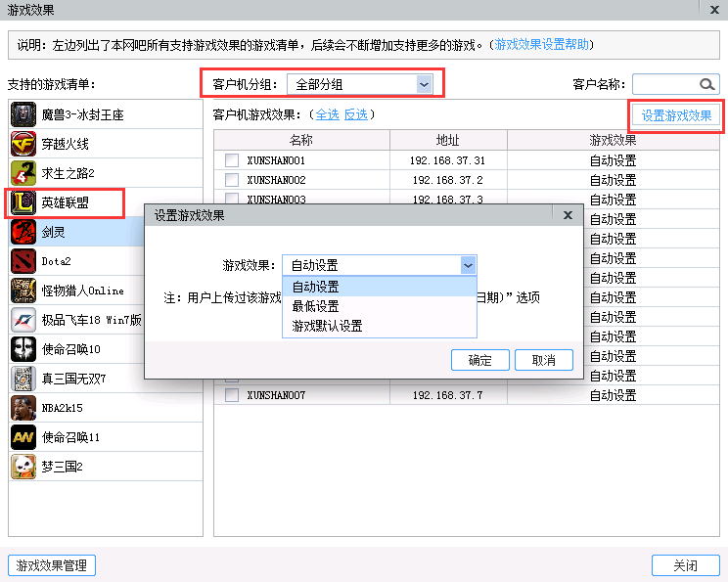
Task: Click the XUNSHAN007 client name
Action: coord(276,395)
